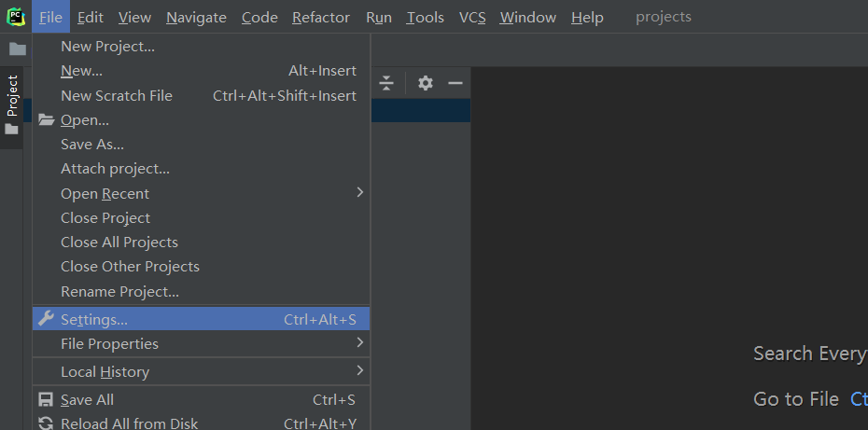Open the File menu
The image size is (868, 430).
(51, 17)
